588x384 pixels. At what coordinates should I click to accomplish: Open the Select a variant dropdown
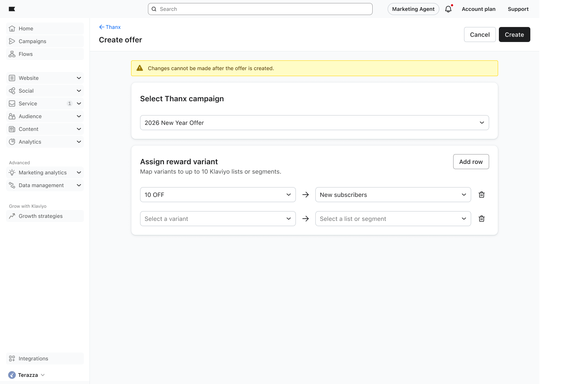tap(218, 219)
